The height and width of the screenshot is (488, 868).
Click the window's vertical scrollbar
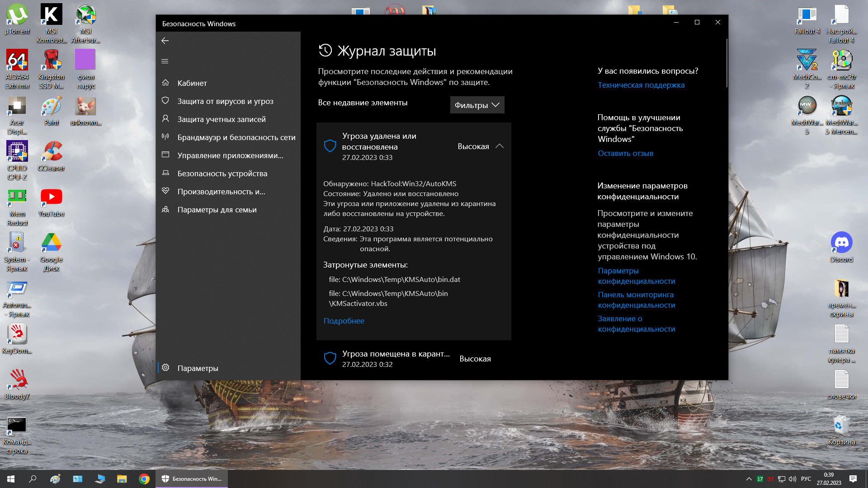pos(726,63)
